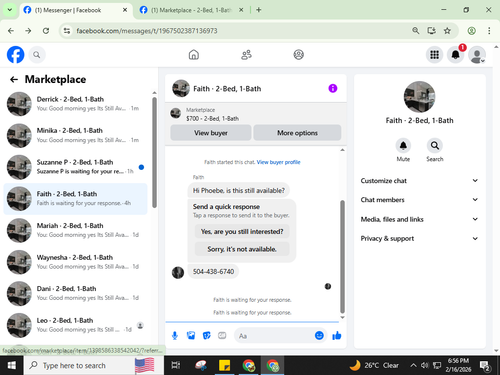Screen dimensions: 500x375
Task: Open the Windows Start menu
Action: (x=12, y=365)
